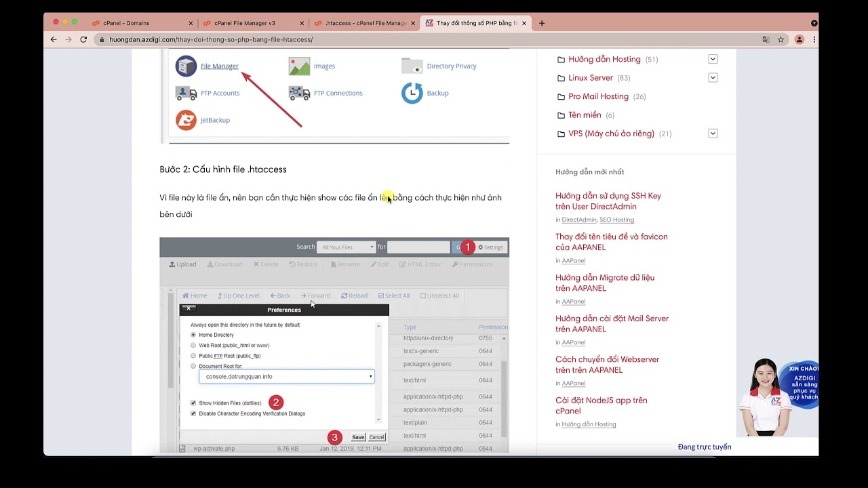The width and height of the screenshot is (868, 488).
Task: Open Hướng dẫn Migrate dữ liệu trên AAPANEL
Action: pyautogui.click(x=605, y=283)
